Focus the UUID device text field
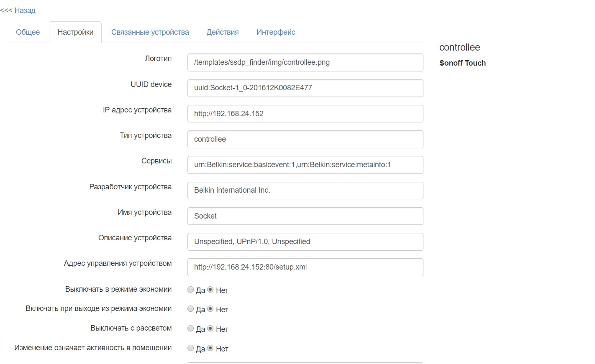 pos(305,88)
